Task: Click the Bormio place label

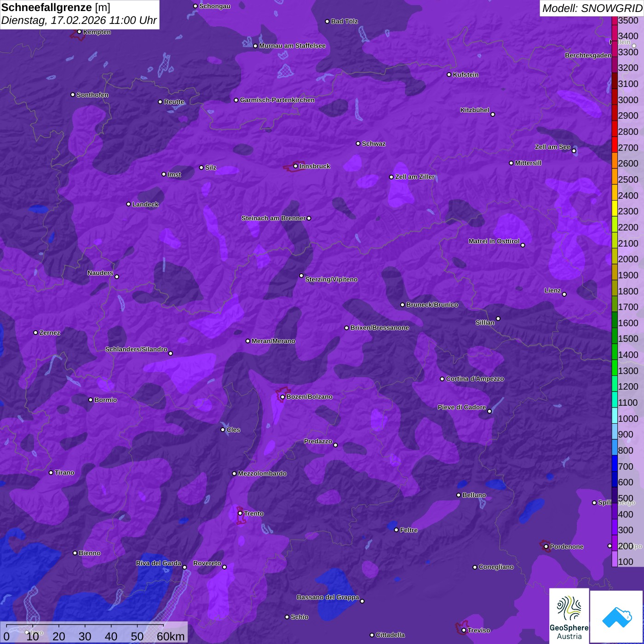Action: point(105,400)
